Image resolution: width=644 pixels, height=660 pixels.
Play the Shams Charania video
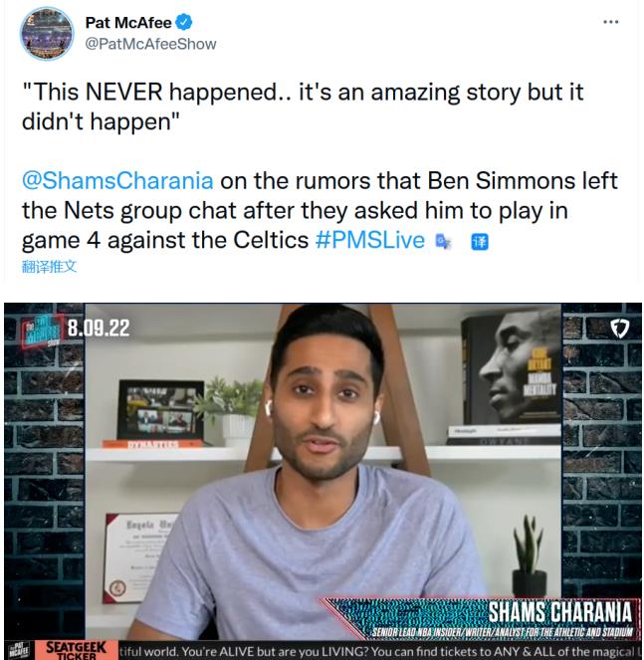322,481
